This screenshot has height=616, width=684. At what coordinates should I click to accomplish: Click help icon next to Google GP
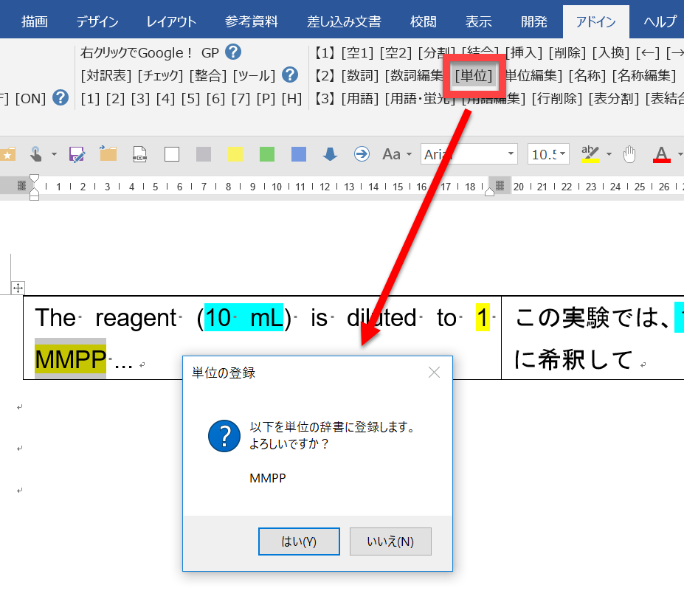(x=233, y=52)
